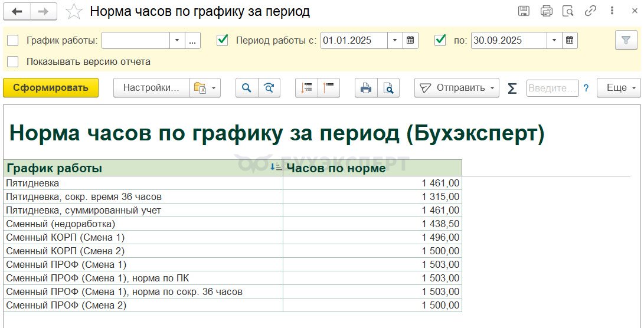The width and height of the screenshot is (644, 328).
Task: Click the 1 438,50 hours cell
Action: (372, 224)
